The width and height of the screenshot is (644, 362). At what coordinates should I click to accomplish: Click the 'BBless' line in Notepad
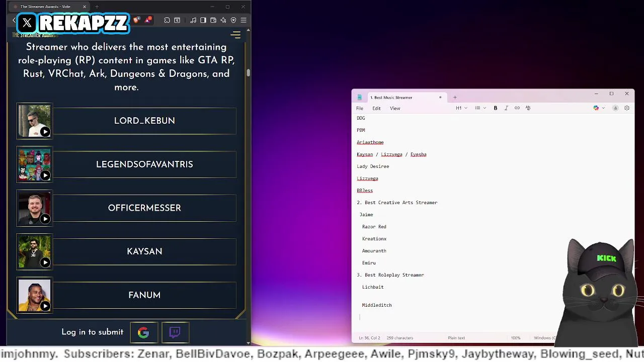(x=365, y=191)
